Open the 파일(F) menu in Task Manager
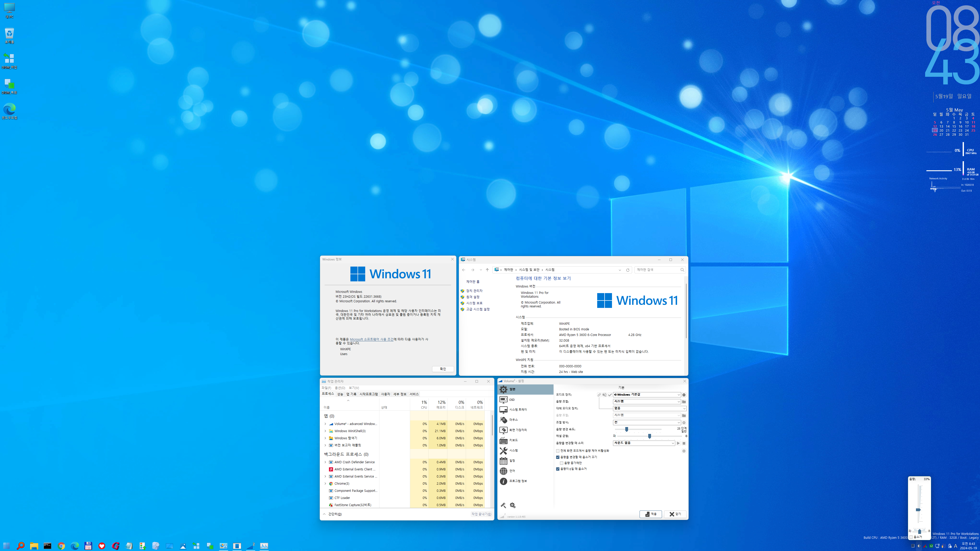This screenshot has width=980, height=551. (x=326, y=388)
